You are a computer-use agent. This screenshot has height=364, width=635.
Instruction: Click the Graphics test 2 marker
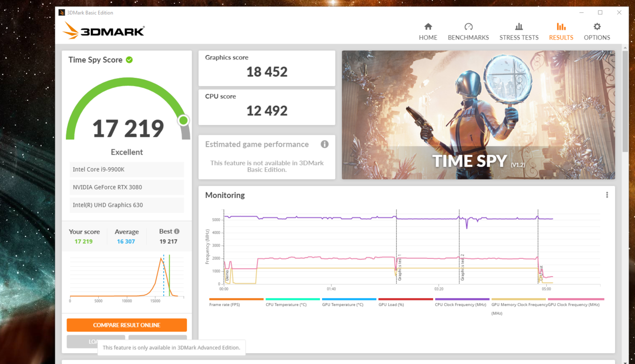[x=462, y=268]
